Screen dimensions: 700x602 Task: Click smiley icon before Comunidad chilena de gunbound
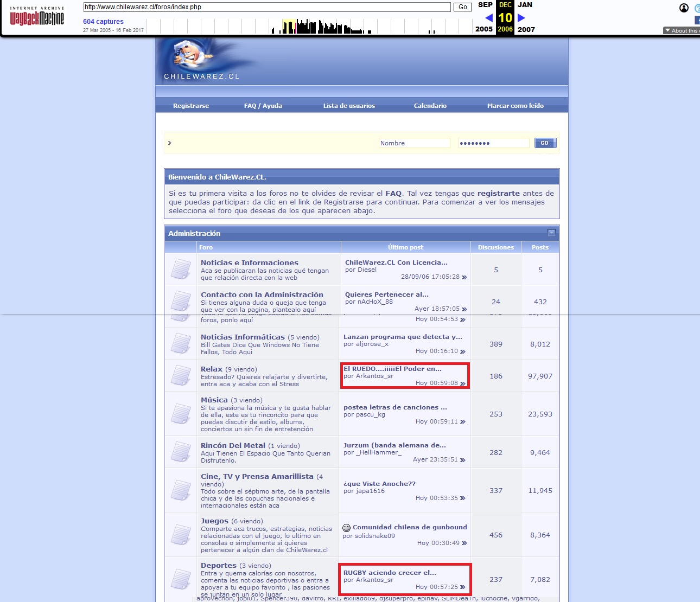click(x=346, y=528)
